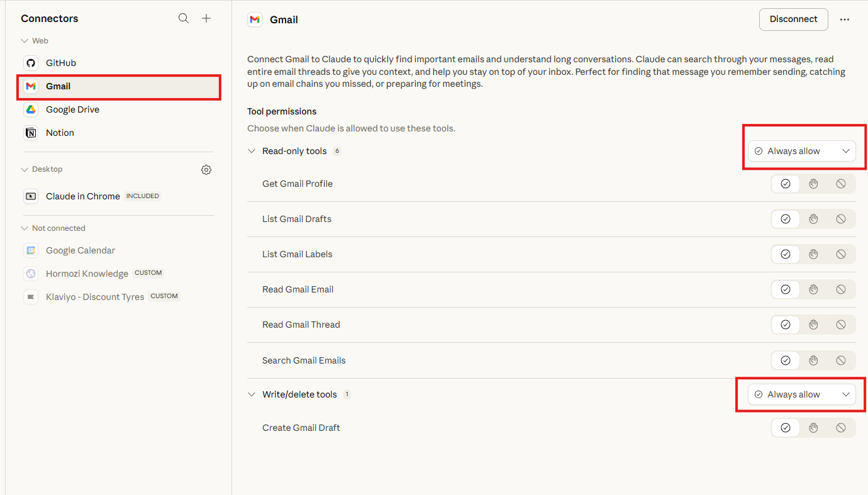Set List Gmail Drafts to always allow
868x495 pixels.
point(786,219)
